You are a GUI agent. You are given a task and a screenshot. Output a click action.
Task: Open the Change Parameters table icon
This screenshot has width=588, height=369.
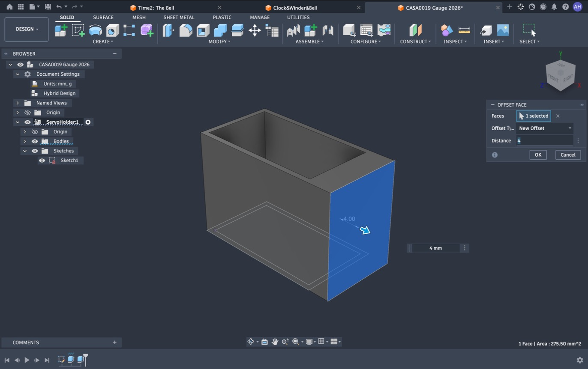[x=272, y=30]
